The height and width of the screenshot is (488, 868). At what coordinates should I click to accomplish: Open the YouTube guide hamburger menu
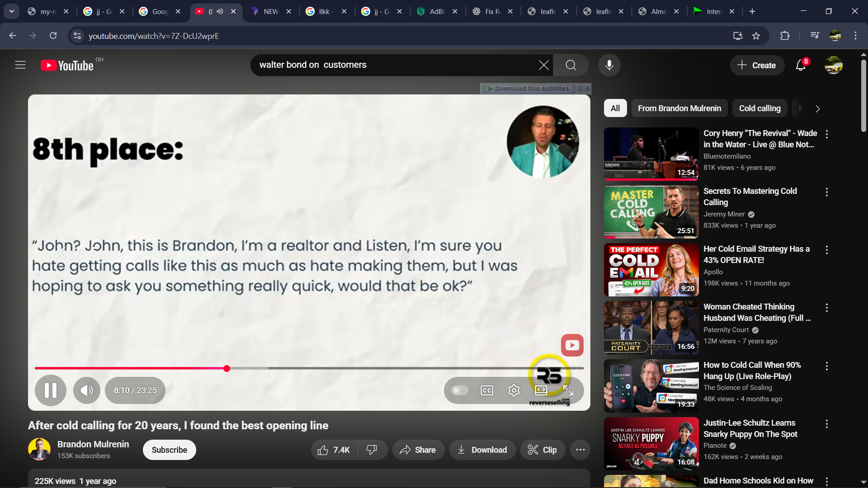pyautogui.click(x=20, y=65)
